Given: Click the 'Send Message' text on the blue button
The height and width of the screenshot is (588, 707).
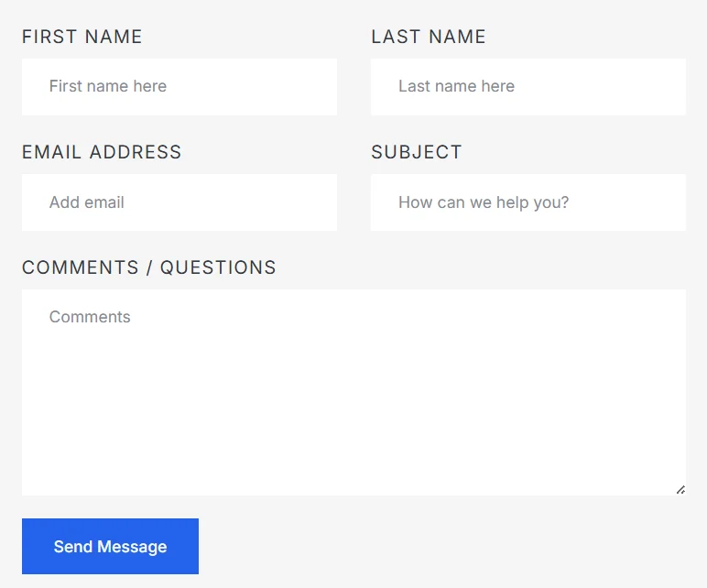Looking at the screenshot, I should click(111, 547).
